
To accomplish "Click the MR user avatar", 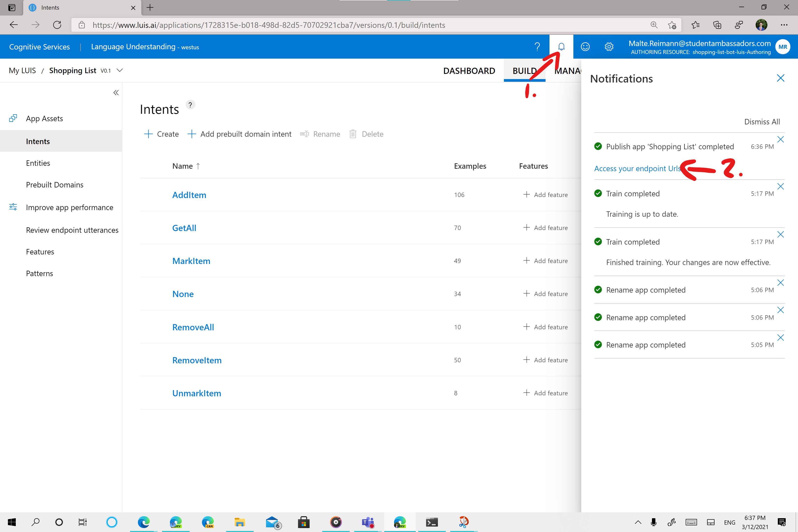I will click(783, 47).
